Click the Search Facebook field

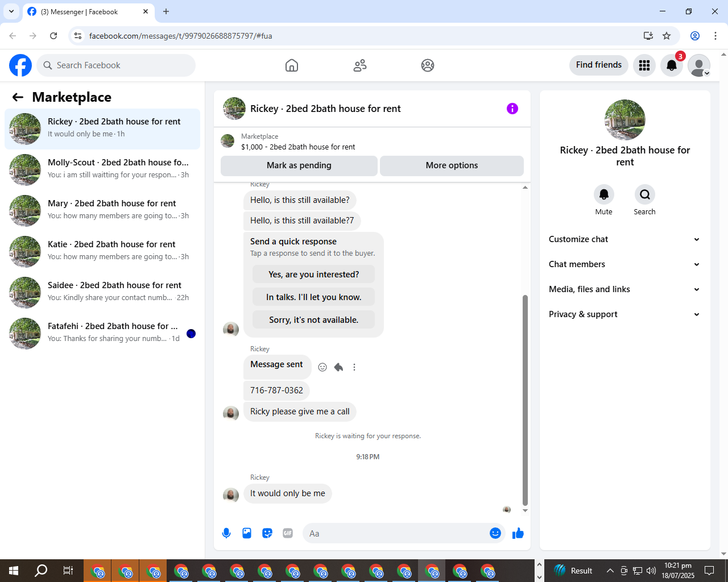coord(116,65)
